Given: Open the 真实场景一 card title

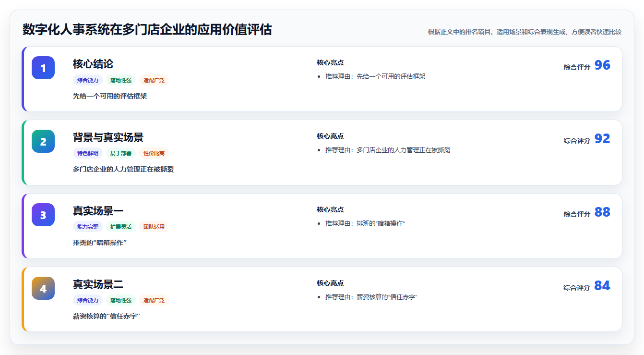Looking at the screenshot, I should click(x=98, y=211).
